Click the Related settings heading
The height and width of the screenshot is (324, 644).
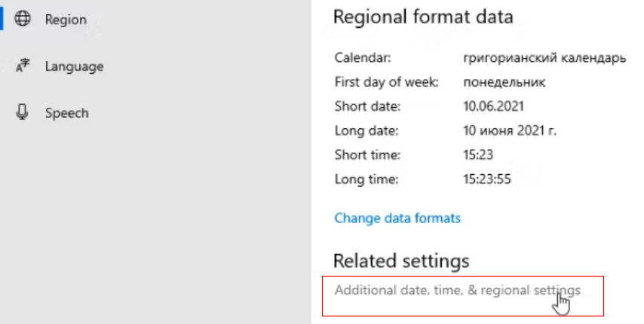401,261
